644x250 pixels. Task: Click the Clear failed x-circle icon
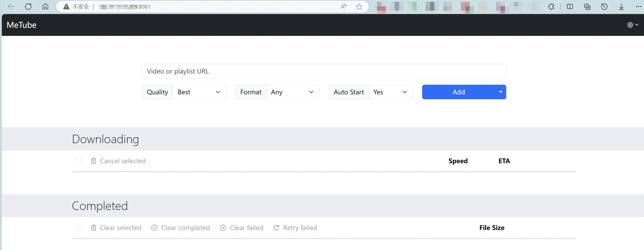tap(223, 228)
